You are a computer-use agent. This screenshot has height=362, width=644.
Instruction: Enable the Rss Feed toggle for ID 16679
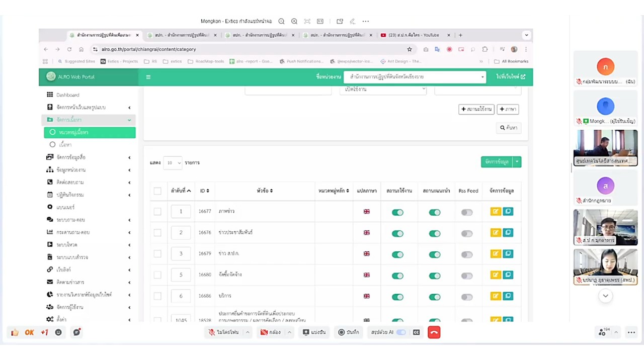click(x=467, y=254)
